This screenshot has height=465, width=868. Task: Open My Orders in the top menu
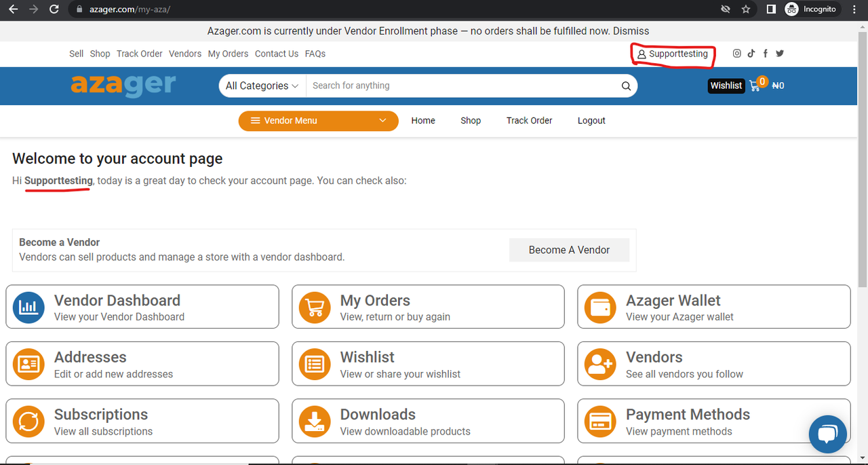tap(229, 54)
